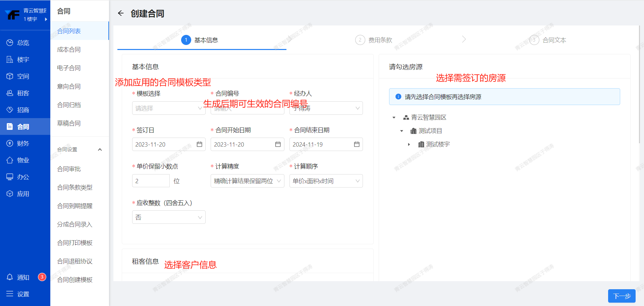The image size is (644, 306).
Task: Collapse the 合同设置 menu section
Action: coord(100,150)
